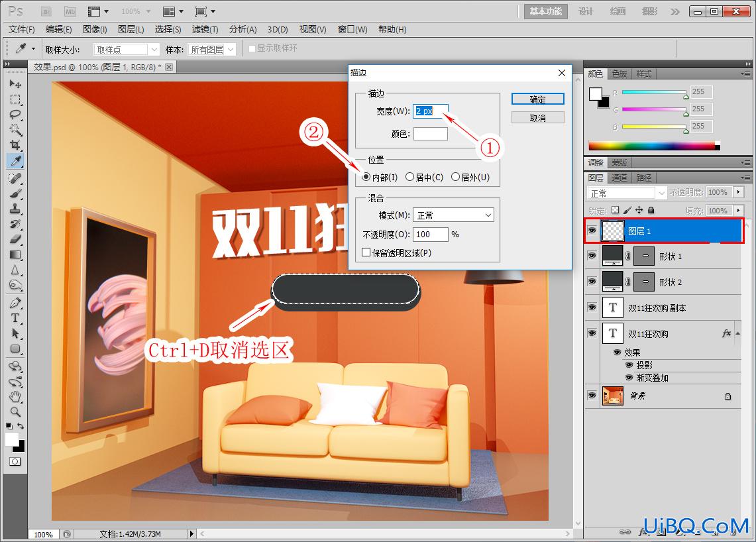Expand more workspaces chevron

pyautogui.click(x=675, y=11)
